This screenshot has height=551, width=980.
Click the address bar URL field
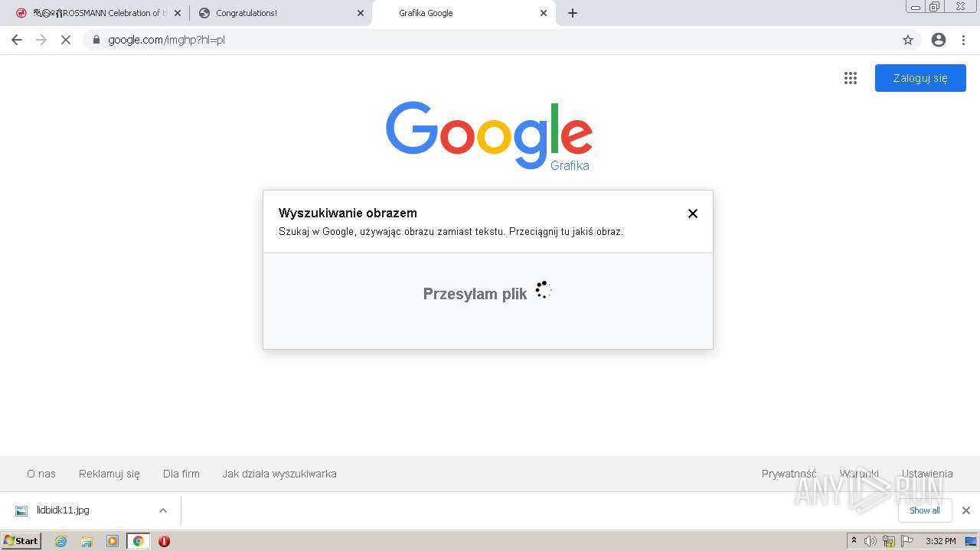pyautogui.click(x=490, y=40)
